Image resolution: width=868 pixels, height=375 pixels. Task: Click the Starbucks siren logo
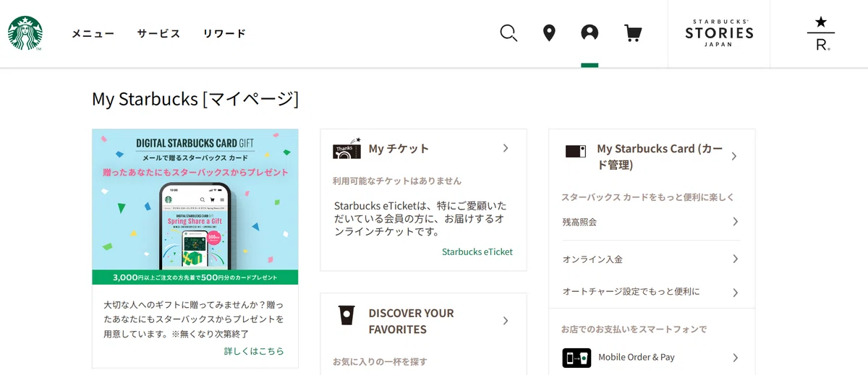(25, 33)
